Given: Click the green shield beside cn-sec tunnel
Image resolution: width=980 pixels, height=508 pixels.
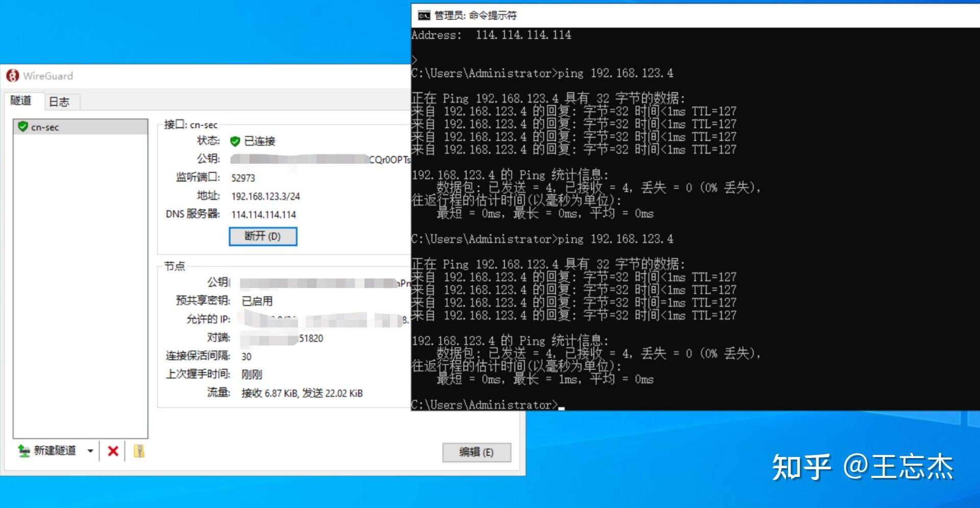Looking at the screenshot, I should tap(22, 127).
